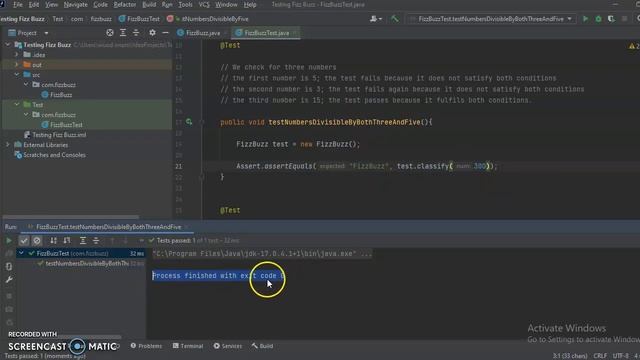640x360 pixels.
Task: Expand the .idea folder
Action: coord(17,55)
